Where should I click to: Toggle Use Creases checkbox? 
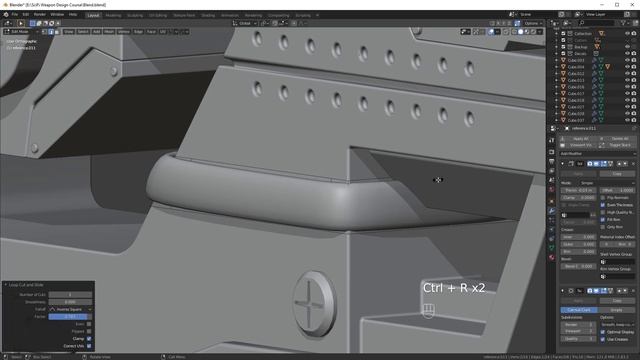pyautogui.click(x=603, y=340)
